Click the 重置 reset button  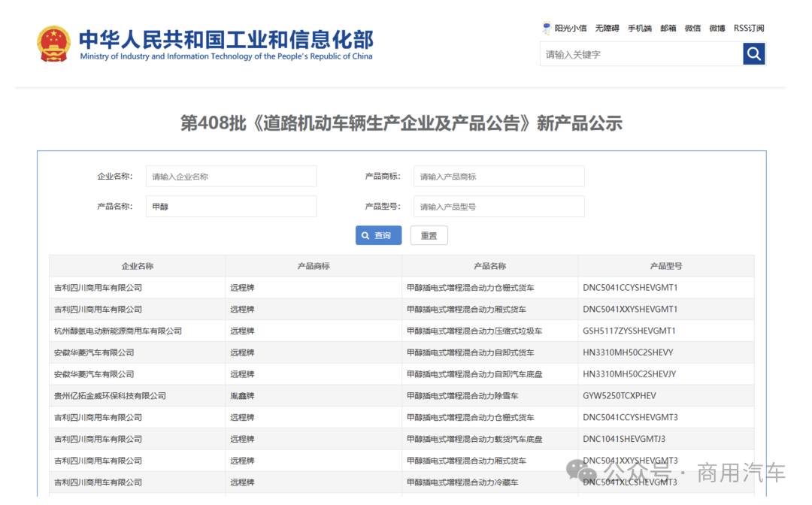(429, 235)
